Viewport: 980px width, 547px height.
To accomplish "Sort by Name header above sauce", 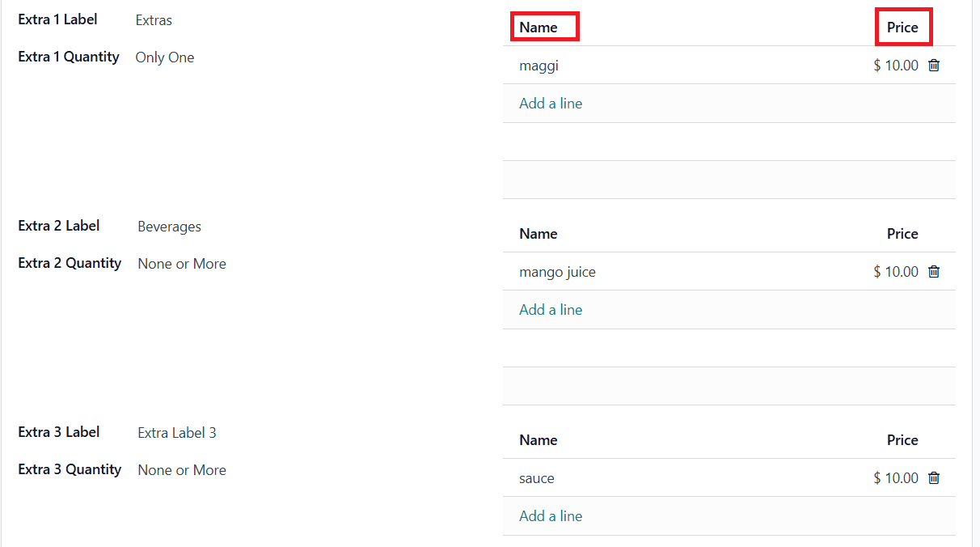I will click(x=539, y=440).
